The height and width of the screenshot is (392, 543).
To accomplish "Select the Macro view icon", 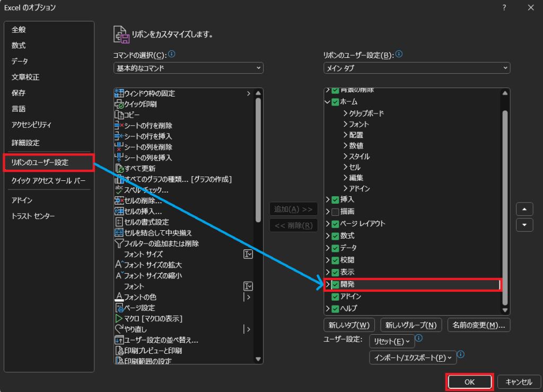I will coord(119,318).
